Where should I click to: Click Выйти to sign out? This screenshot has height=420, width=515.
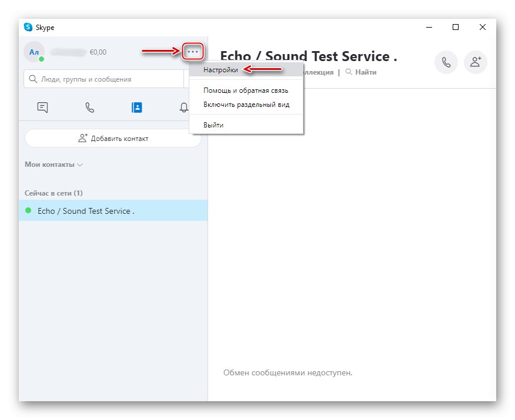click(213, 125)
